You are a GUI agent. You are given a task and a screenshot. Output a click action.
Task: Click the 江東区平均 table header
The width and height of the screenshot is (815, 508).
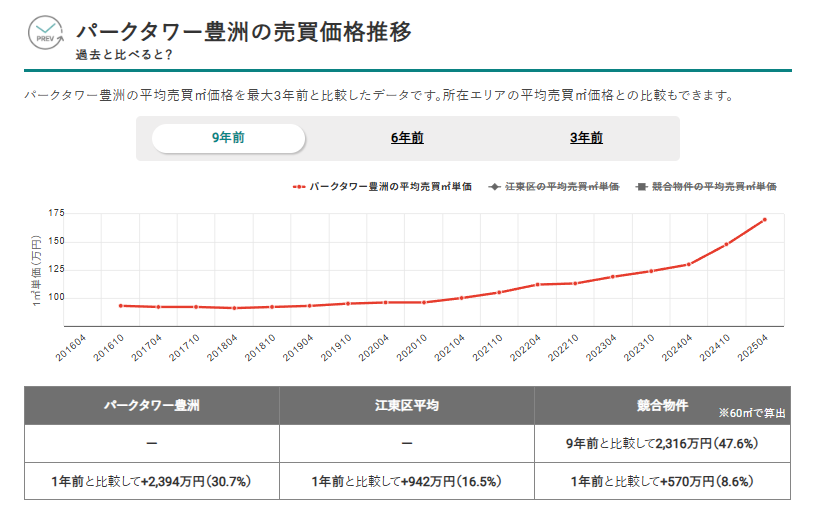tap(407, 405)
